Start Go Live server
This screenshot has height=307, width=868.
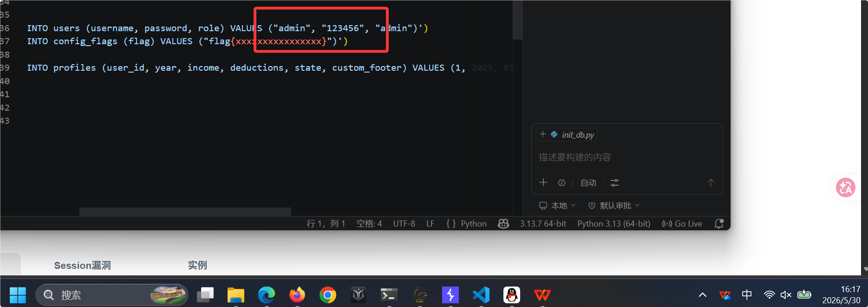(682, 224)
